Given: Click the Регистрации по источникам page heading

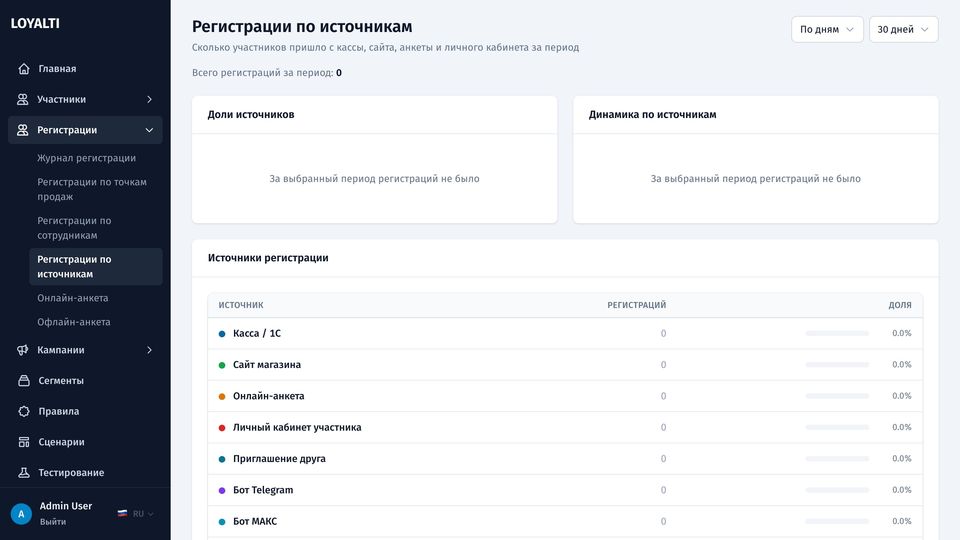Looking at the screenshot, I should tap(302, 27).
